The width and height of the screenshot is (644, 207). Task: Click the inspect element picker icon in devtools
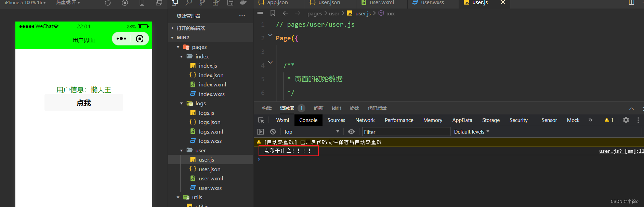pyautogui.click(x=261, y=120)
